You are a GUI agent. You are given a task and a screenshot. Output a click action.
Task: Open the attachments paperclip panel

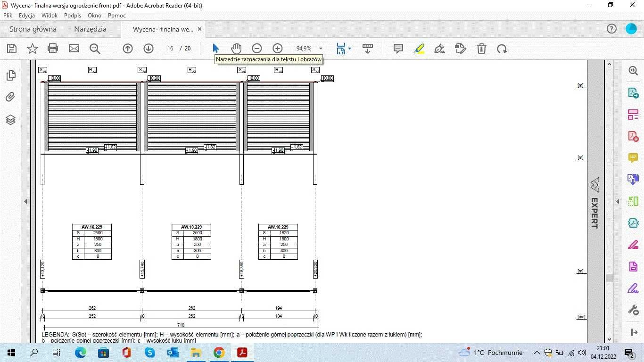(11, 97)
